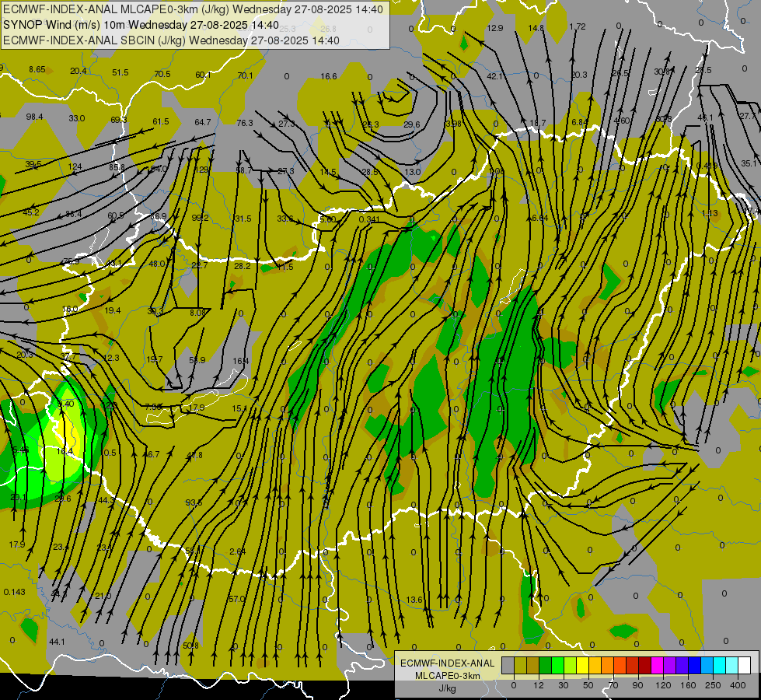
Task: Click the SBCIN title line
Action: [x=171, y=40]
